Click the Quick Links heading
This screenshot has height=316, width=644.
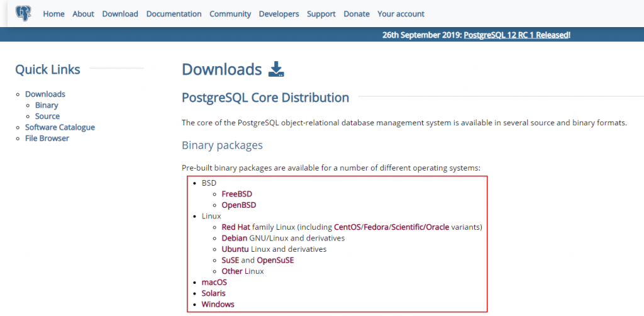pyautogui.click(x=48, y=69)
